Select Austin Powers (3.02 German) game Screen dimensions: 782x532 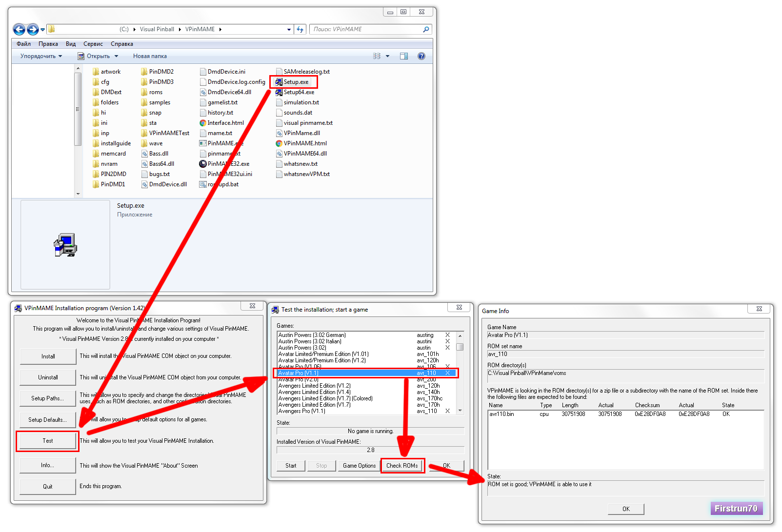pyautogui.click(x=366, y=335)
